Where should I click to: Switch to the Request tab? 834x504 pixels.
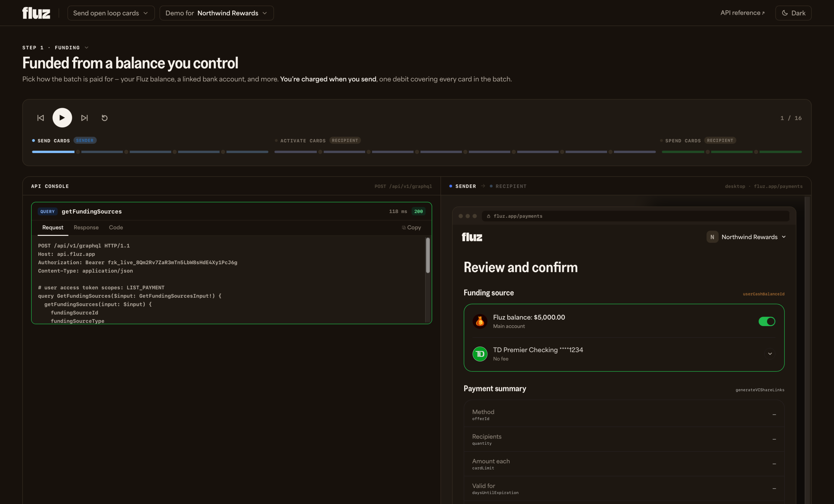point(53,227)
